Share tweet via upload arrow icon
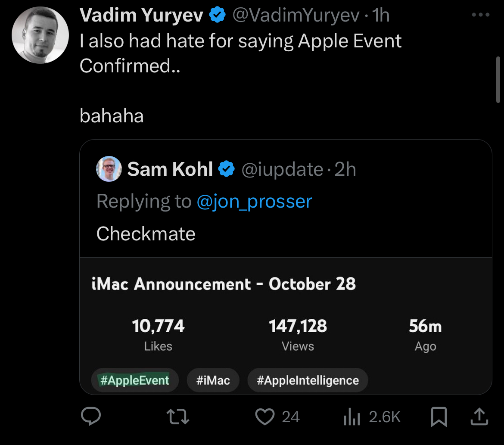Screen dimensions: 504x445 coord(479,417)
